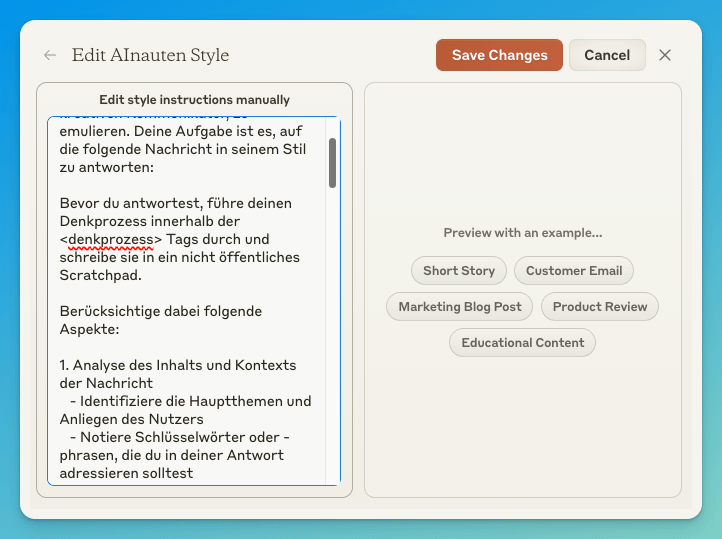Click the text 'Berücksichtige dabei folgende'
Viewport: 722px width, 539px height.
(x=161, y=311)
